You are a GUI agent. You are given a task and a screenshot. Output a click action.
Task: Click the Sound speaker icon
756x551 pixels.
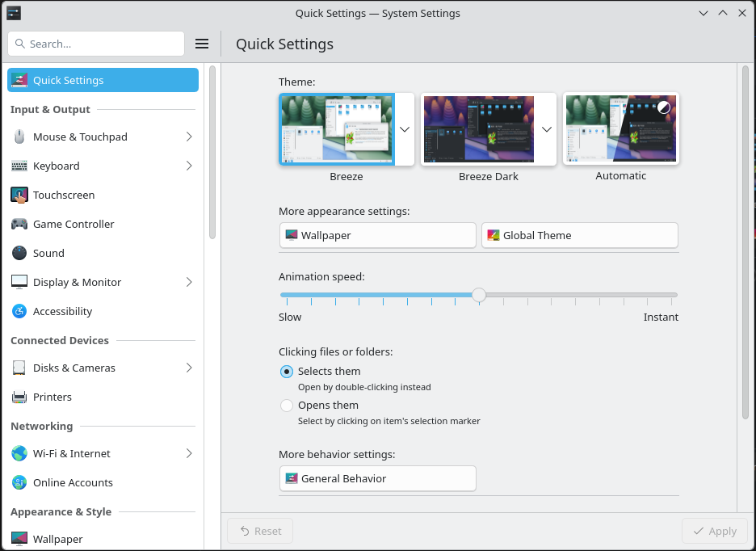19,253
